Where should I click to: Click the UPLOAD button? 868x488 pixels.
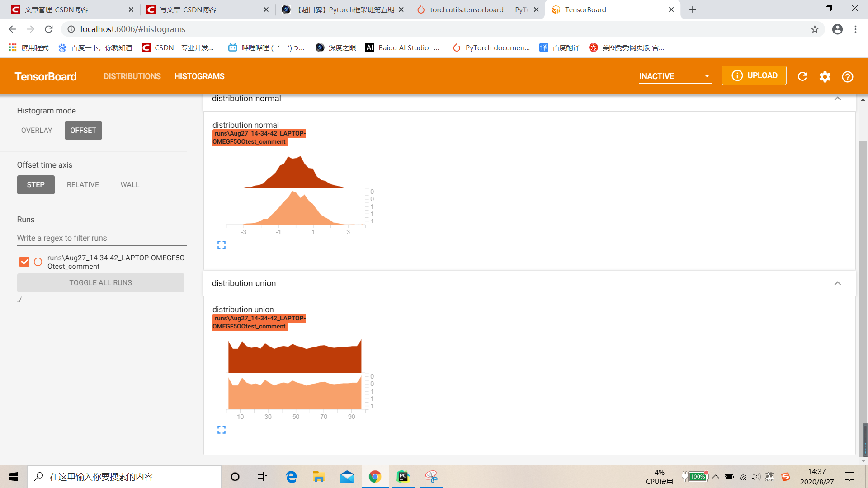(754, 76)
